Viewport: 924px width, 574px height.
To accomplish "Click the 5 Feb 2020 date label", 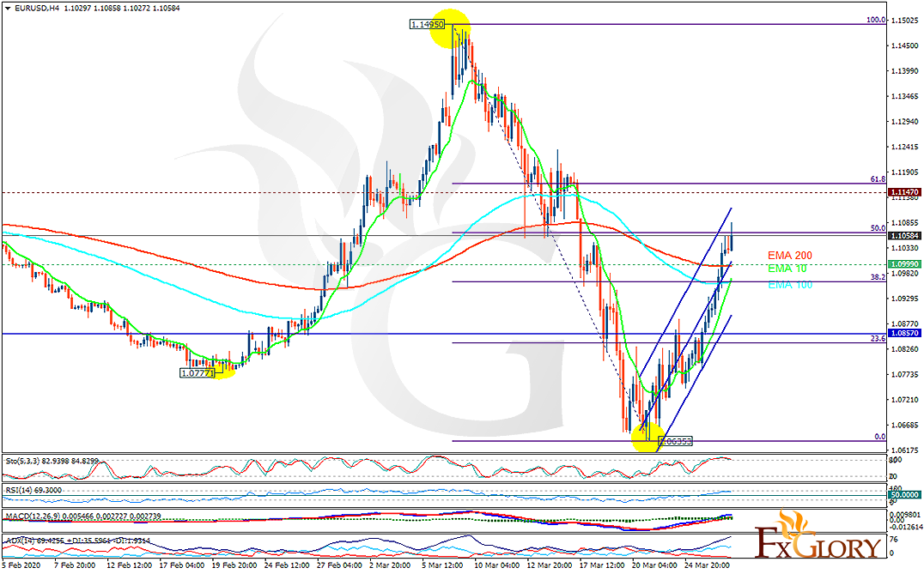I will (21, 565).
